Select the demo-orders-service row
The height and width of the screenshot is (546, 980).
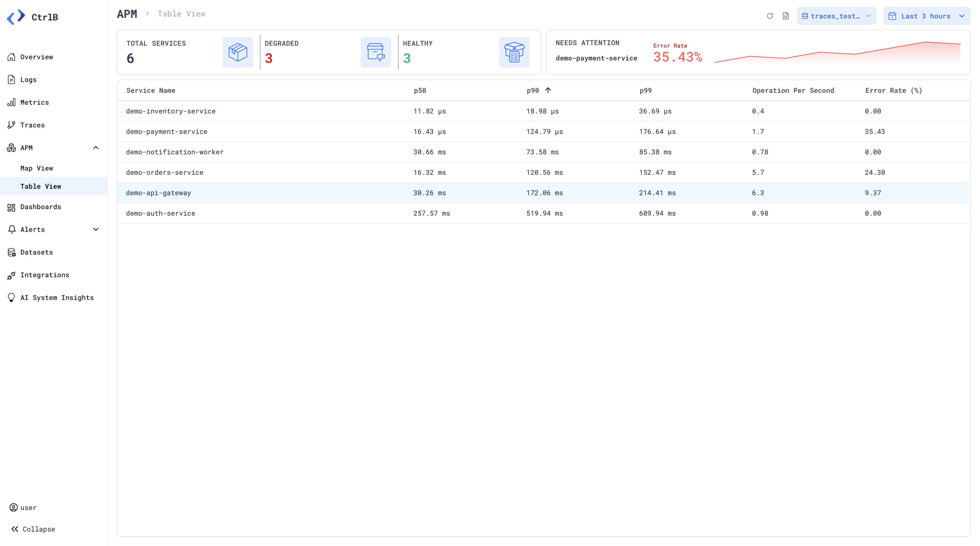(x=543, y=173)
